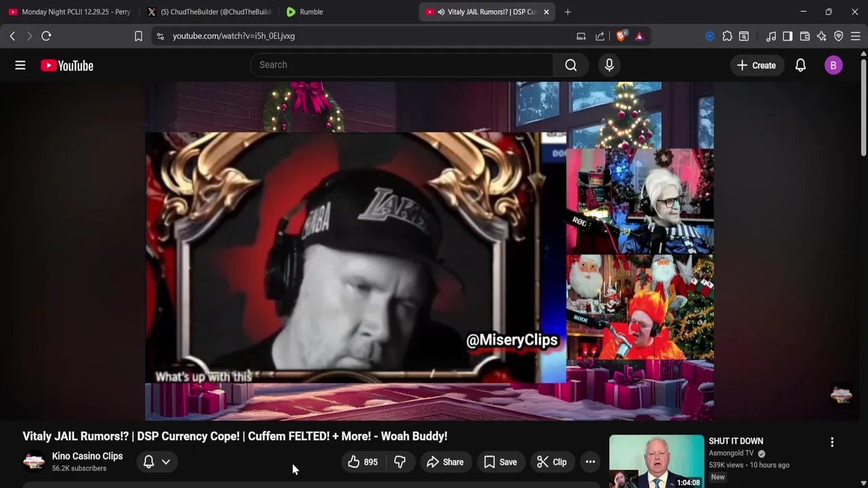Click the 56.2K subscribers text

click(x=79, y=468)
